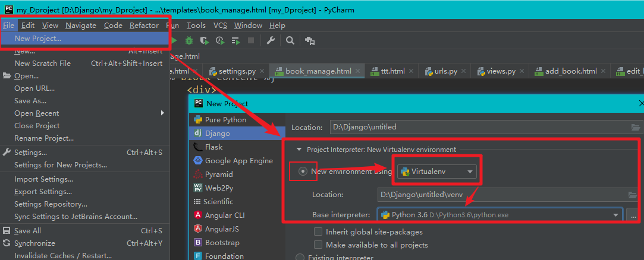
Task: Choose Open URL... menu entry
Action: point(84,88)
